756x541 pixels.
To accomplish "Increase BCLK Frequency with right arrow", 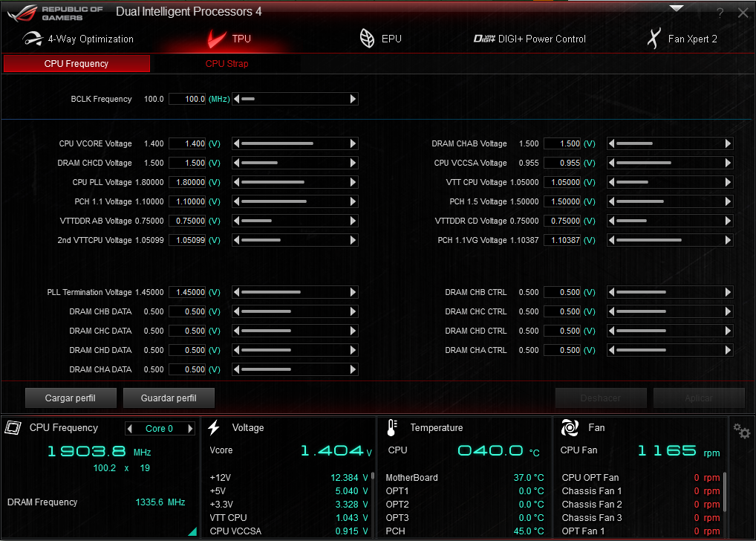I will [x=353, y=99].
